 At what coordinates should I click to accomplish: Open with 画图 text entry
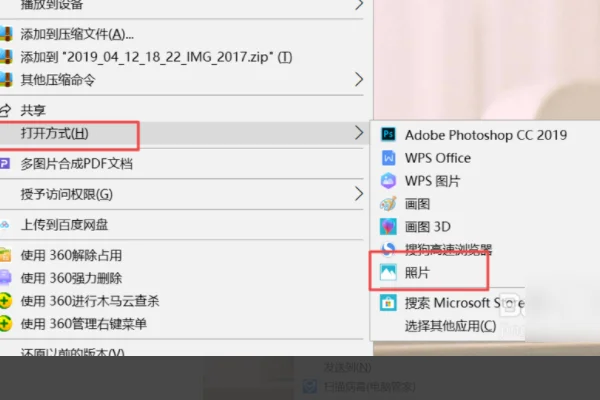(417, 204)
